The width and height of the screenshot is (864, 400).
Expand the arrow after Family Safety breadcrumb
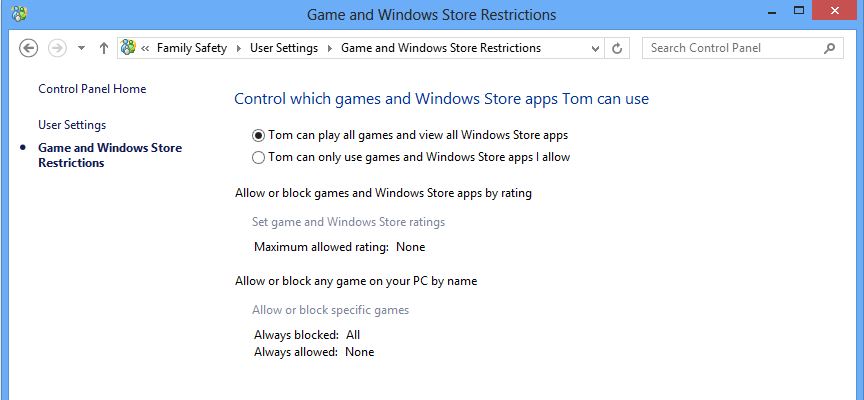click(x=239, y=48)
